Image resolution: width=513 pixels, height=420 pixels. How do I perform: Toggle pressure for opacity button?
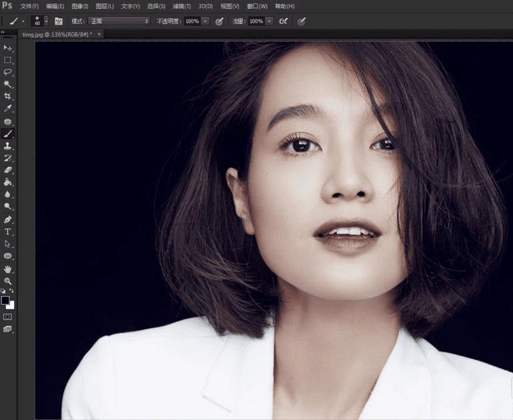(x=219, y=21)
